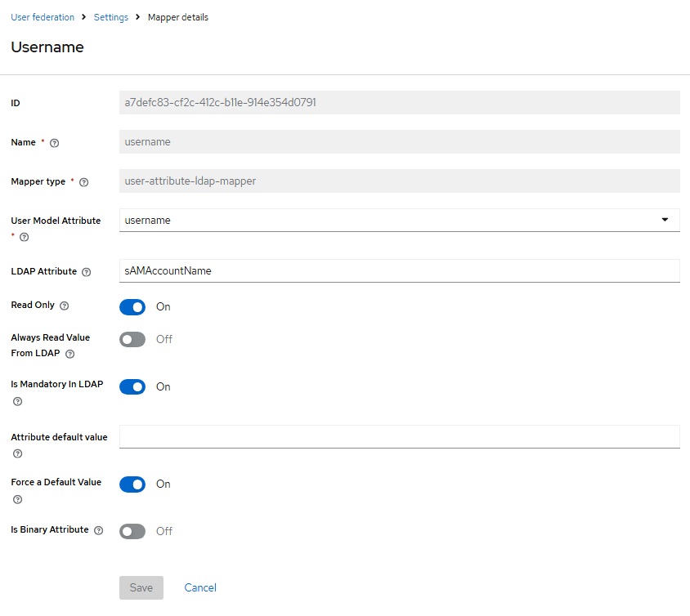Click the Mapper details breadcrumb text

[x=177, y=17]
